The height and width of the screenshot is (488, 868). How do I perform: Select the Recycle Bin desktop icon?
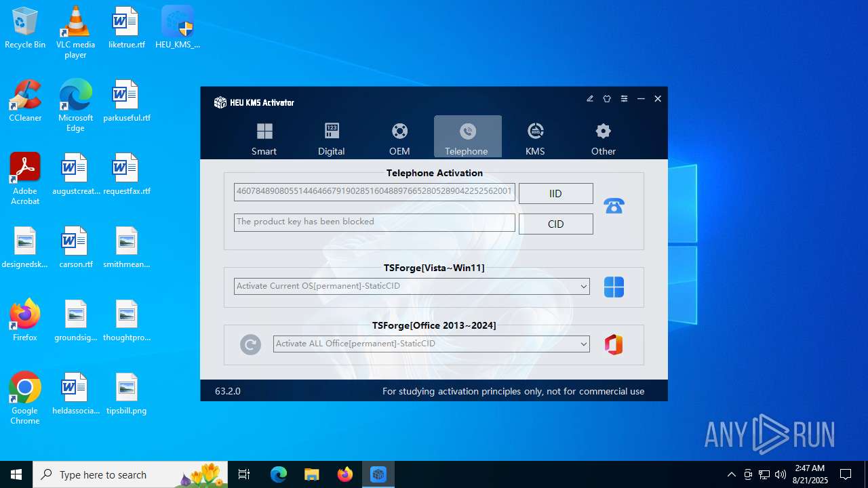coord(25,28)
